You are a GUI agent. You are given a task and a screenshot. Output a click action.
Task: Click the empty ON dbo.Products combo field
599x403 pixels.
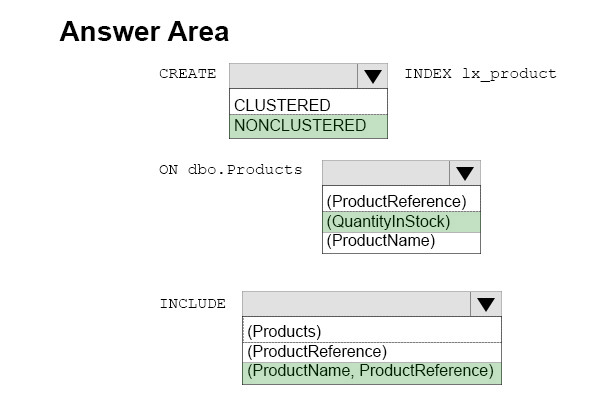click(386, 173)
